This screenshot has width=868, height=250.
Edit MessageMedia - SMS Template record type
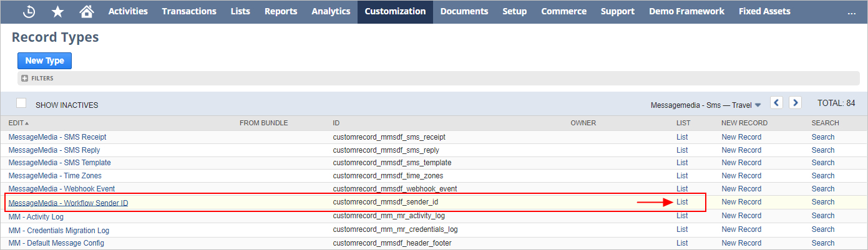[x=60, y=163]
